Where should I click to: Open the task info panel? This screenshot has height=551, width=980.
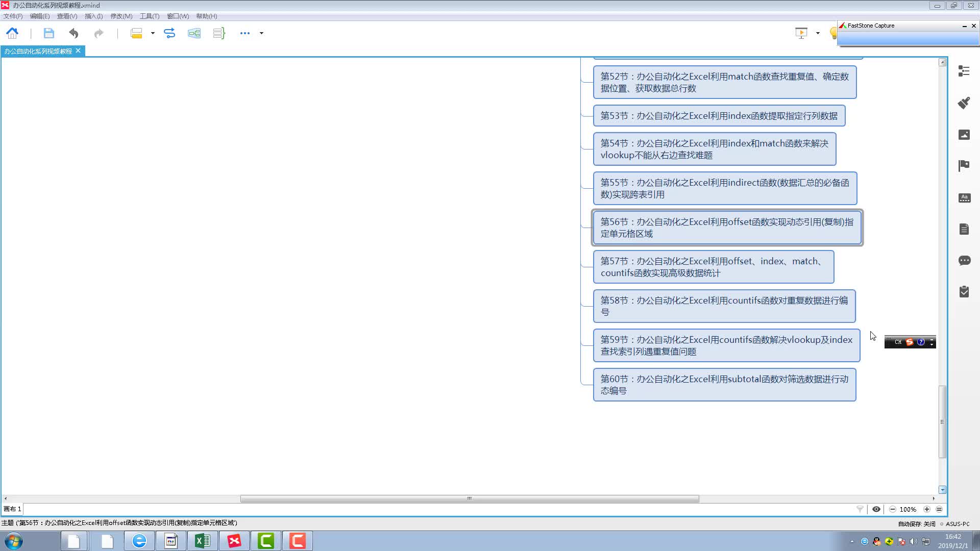click(964, 291)
